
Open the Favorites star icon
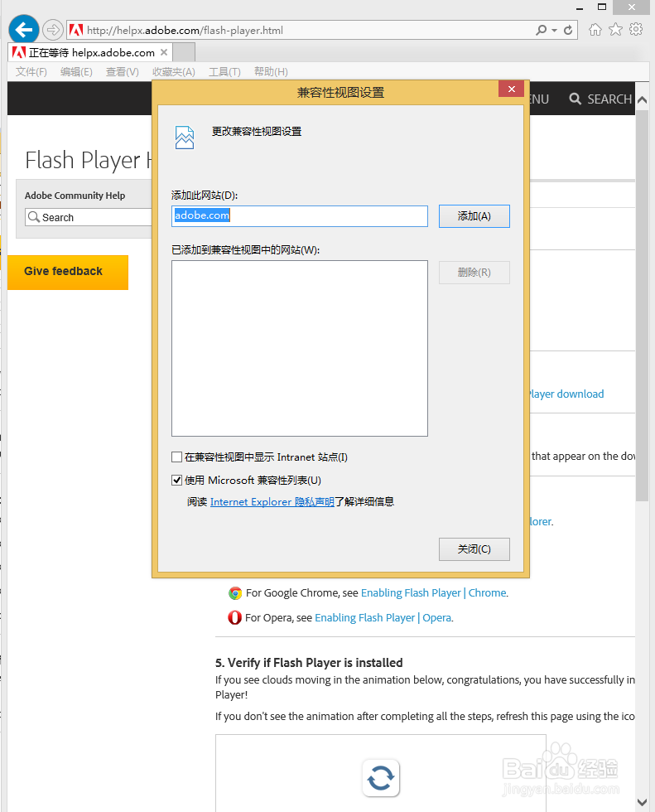(x=616, y=30)
